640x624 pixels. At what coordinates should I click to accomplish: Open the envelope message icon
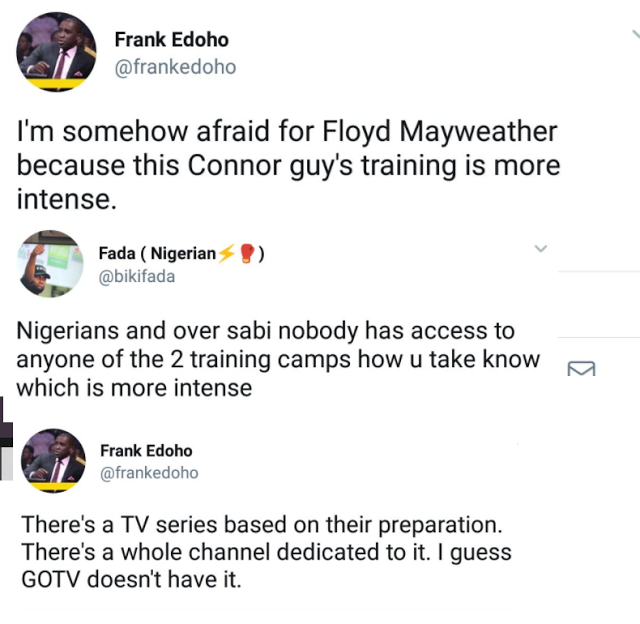[581, 369]
